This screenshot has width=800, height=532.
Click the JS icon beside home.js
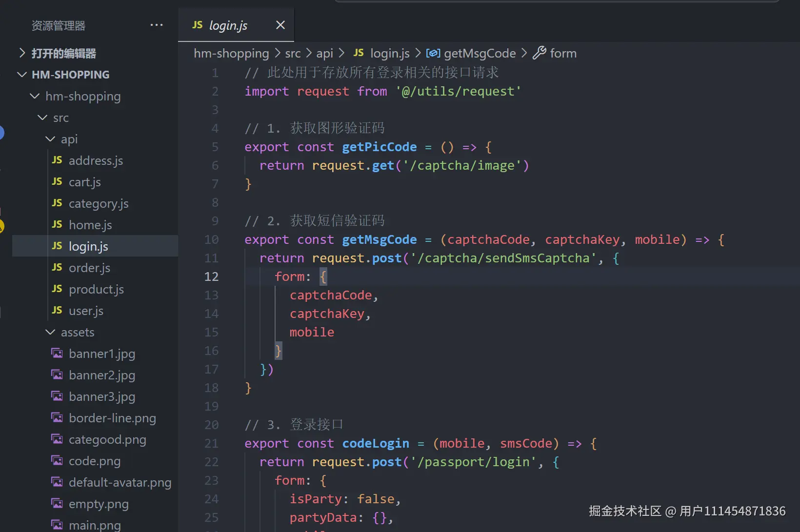point(57,224)
